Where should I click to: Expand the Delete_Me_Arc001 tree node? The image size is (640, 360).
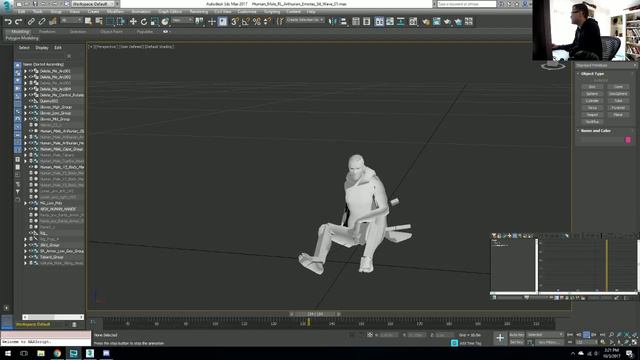tap(25, 71)
